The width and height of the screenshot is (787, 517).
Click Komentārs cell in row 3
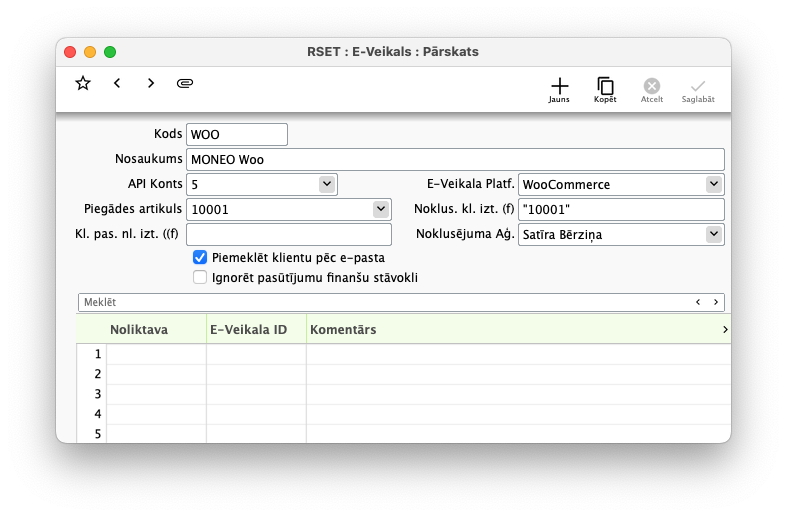tap(518, 395)
